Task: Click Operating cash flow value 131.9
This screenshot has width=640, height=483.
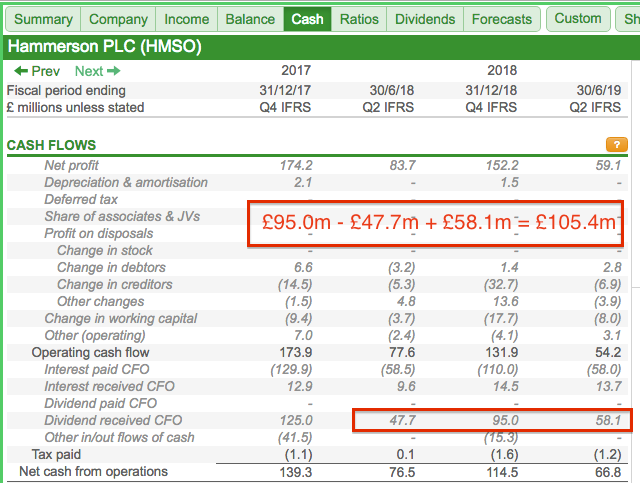Action: pyautogui.click(x=502, y=352)
